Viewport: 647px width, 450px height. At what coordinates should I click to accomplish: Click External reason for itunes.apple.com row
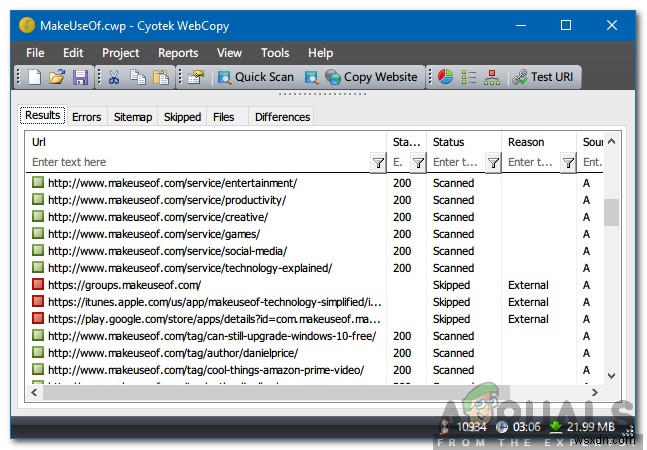tap(528, 302)
